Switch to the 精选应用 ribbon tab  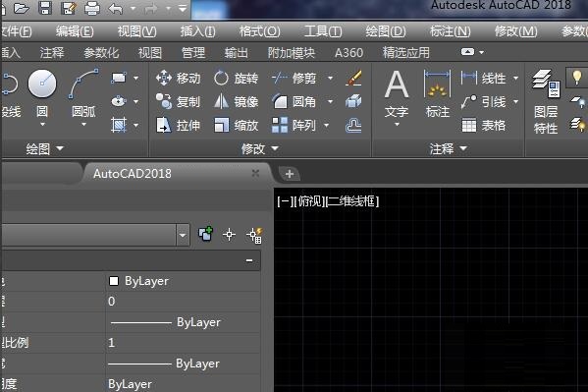406,53
